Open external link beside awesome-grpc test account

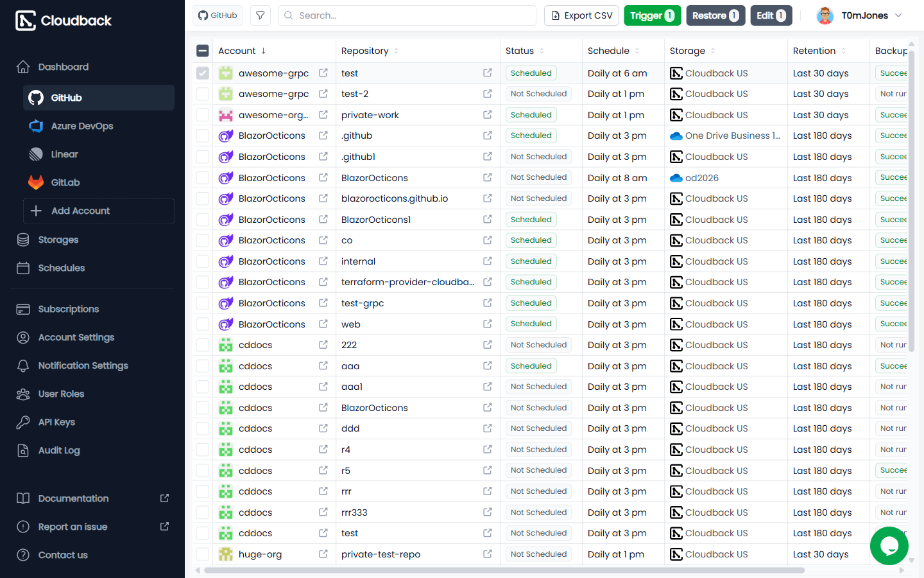tap(323, 73)
